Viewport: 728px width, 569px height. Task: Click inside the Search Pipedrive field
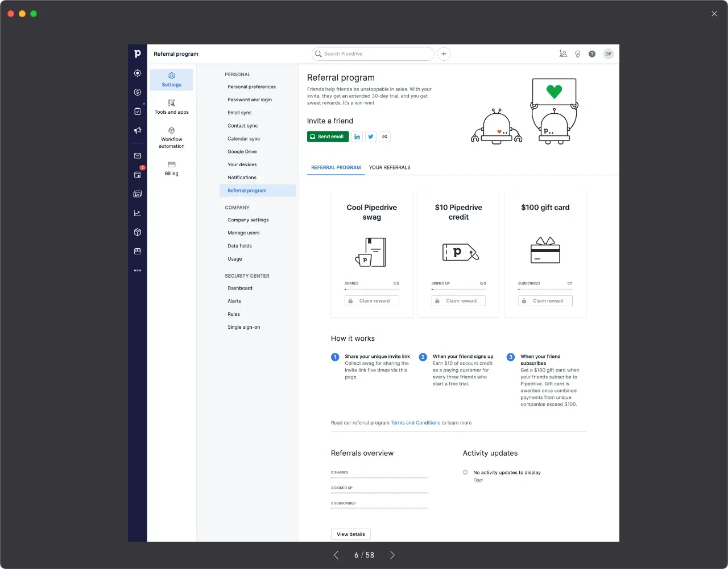pyautogui.click(x=375, y=54)
